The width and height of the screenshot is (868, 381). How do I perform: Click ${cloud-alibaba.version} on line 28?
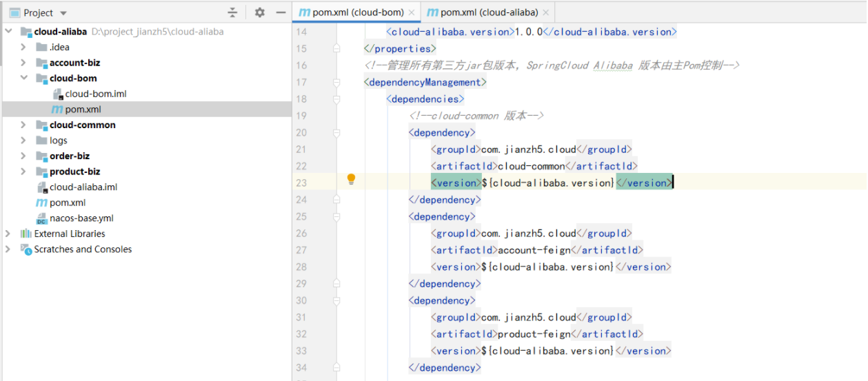[547, 267]
